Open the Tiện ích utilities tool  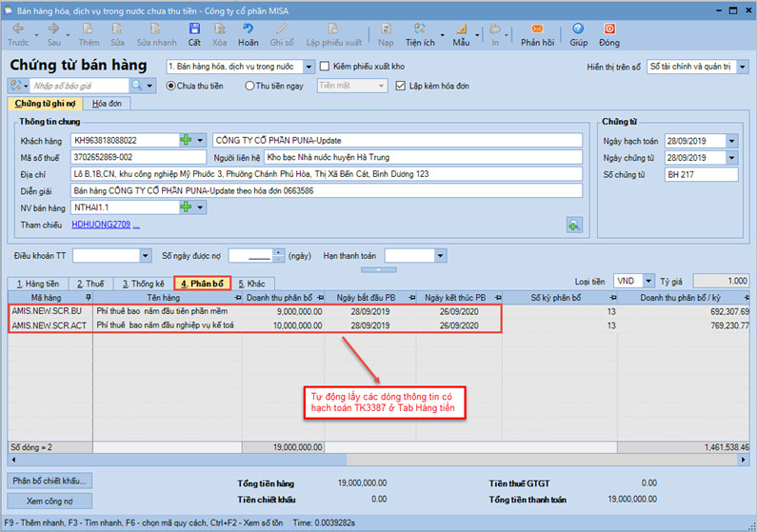(x=420, y=34)
